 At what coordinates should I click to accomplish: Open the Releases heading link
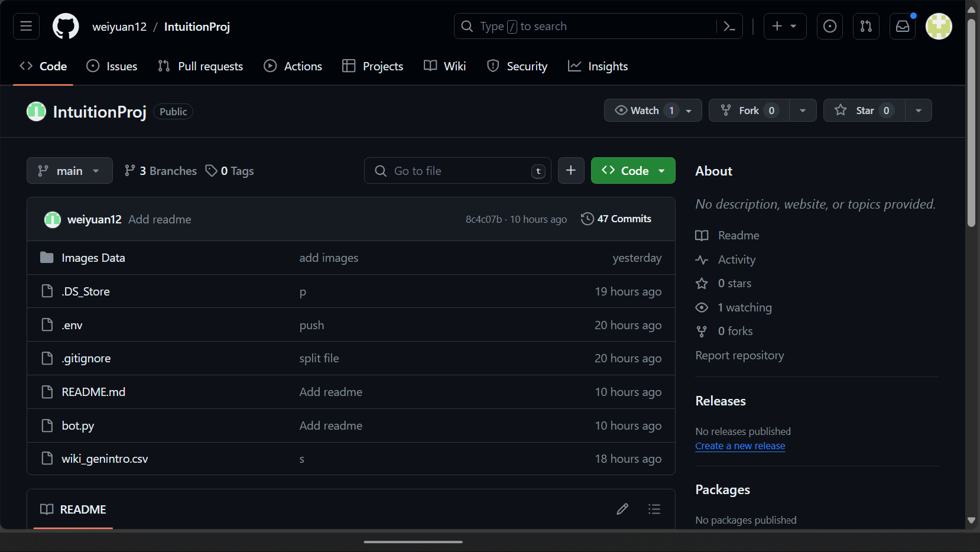(x=721, y=401)
